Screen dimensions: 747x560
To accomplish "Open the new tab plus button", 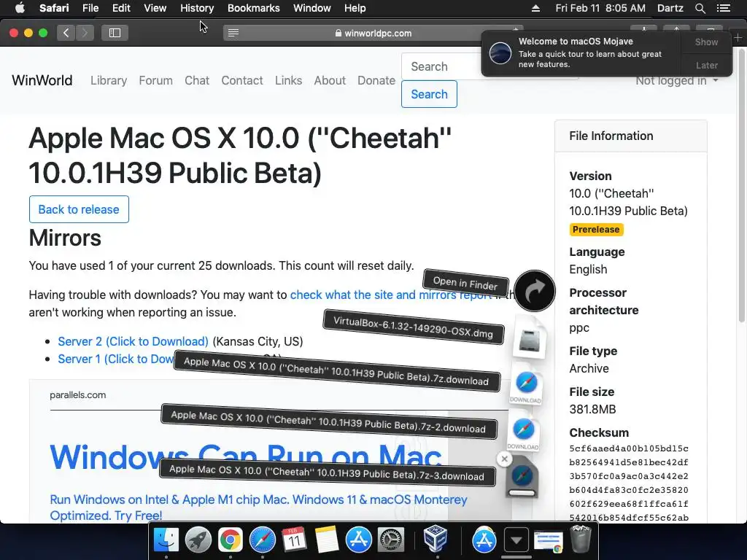I will point(738,38).
